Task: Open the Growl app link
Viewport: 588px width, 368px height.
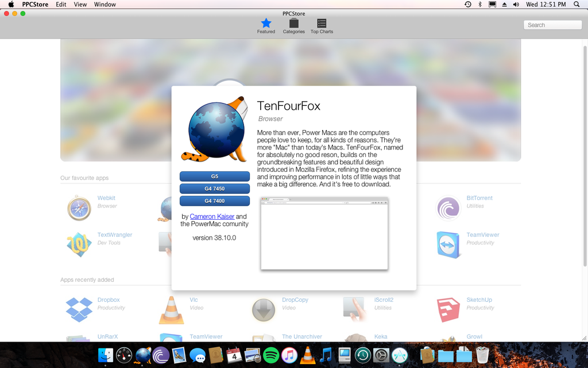Action: click(x=474, y=336)
